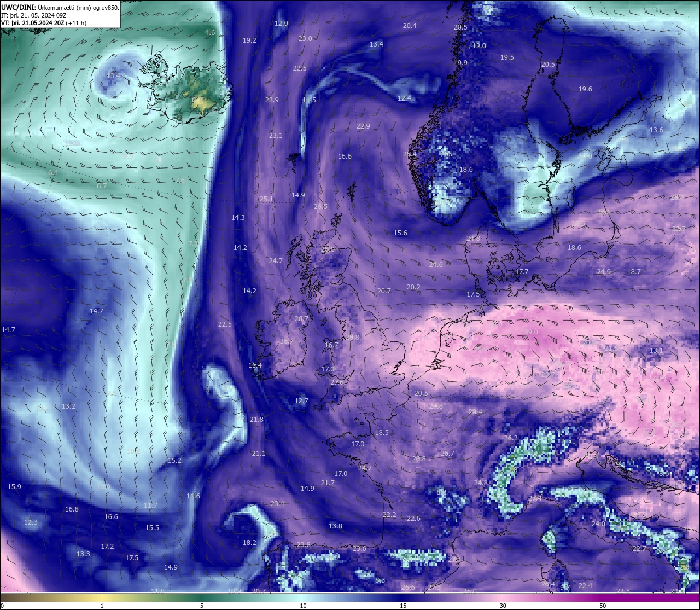Viewport: 700px width, 610px height.
Task: Select the 18.7 map value
Action: click(x=634, y=272)
